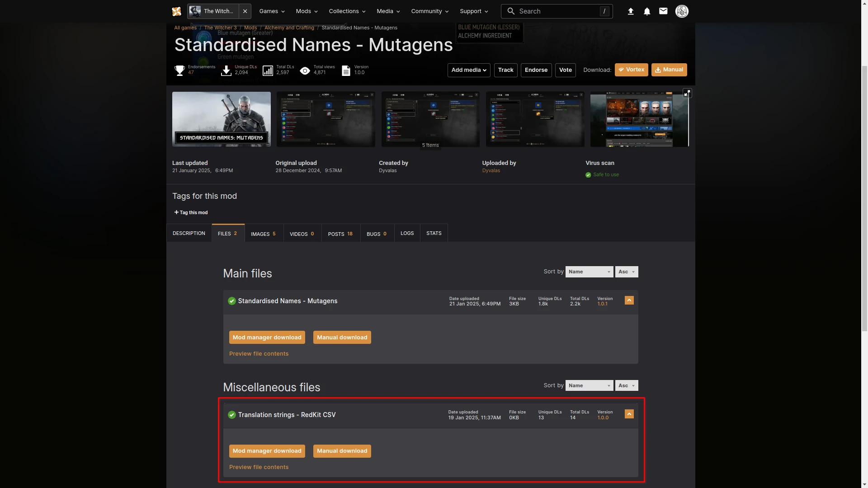Open the second gallery screenshot thumbnail
Viewport: 868px width, 488px height.
pyautogui.click(x=326, y=119)
